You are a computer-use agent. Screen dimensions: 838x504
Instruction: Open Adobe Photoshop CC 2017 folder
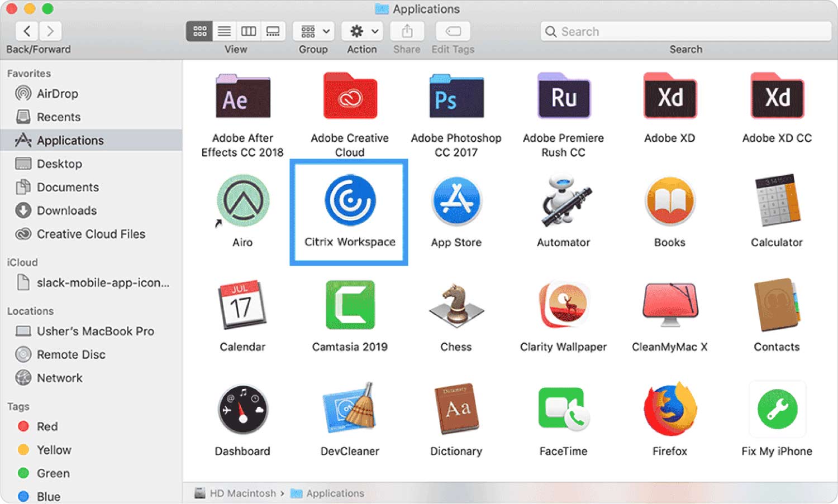tap(456, 95)
